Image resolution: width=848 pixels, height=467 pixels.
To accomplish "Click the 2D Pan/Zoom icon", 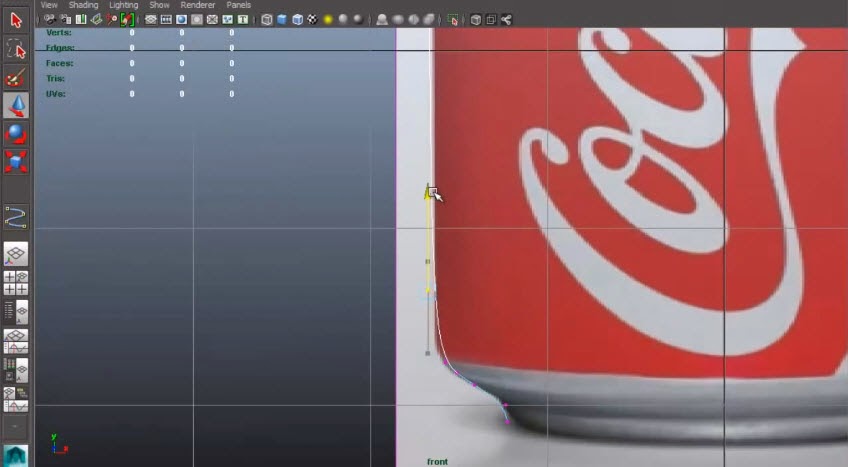I will [x=111, y=20].
